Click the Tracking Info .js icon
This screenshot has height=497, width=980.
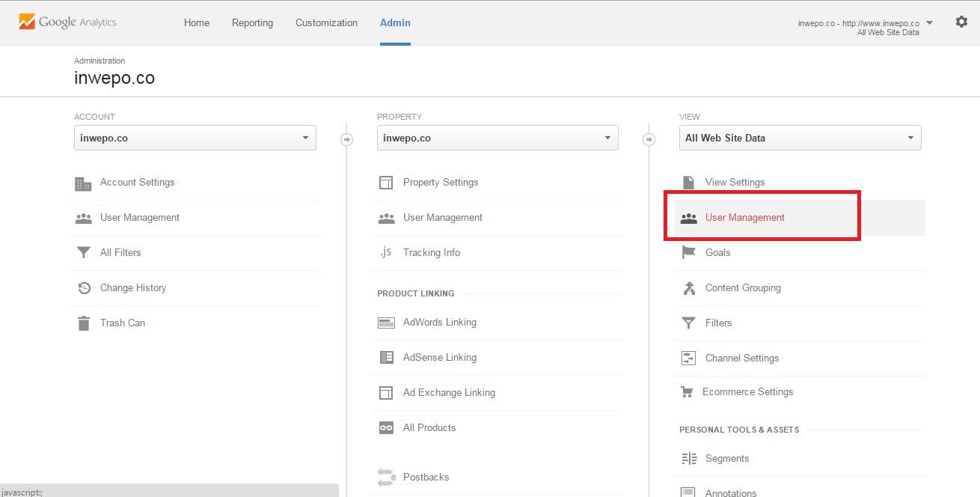pyautogui.click(x=386, y=253)
